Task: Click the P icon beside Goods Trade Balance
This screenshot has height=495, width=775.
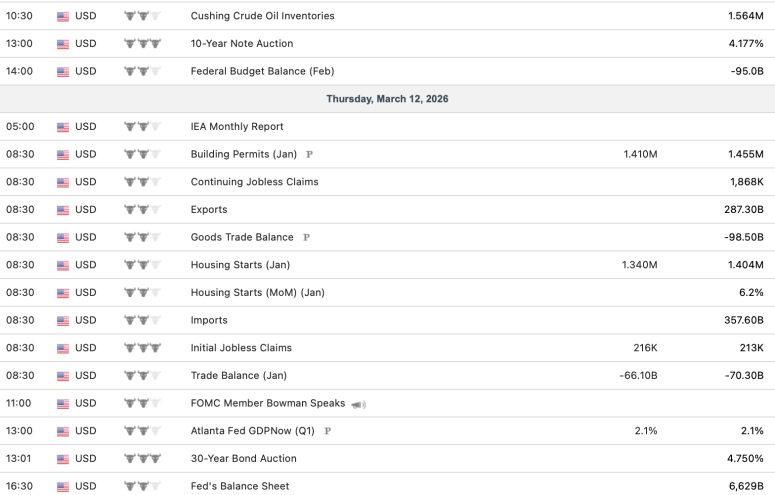Action: point(306,238)
